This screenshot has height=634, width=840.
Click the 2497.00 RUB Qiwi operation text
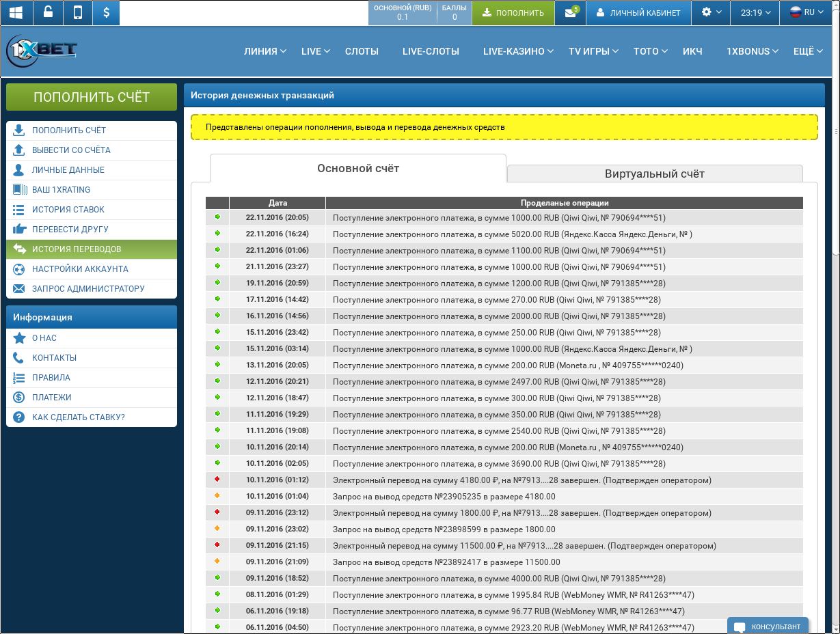499,381
